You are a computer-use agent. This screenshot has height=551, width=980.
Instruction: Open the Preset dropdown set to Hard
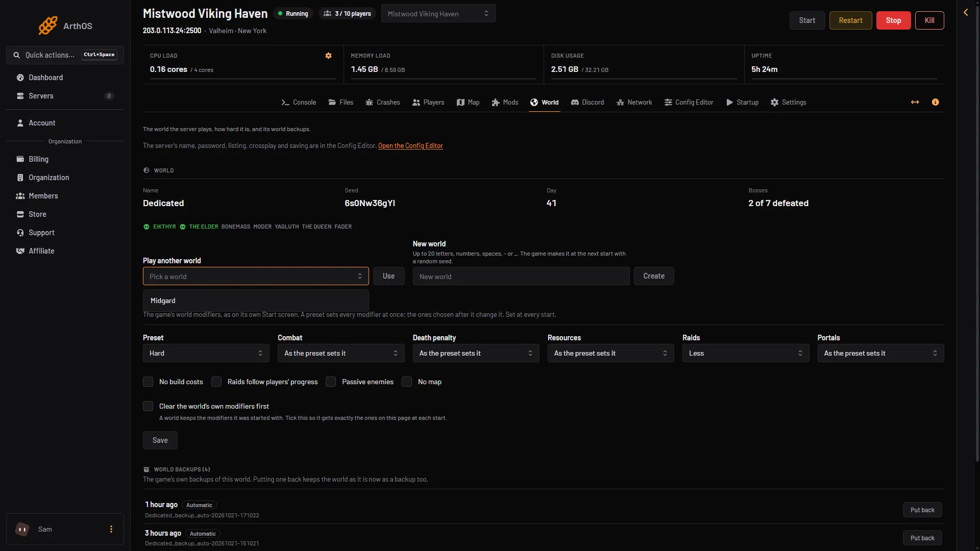click(x=206, y=353)
